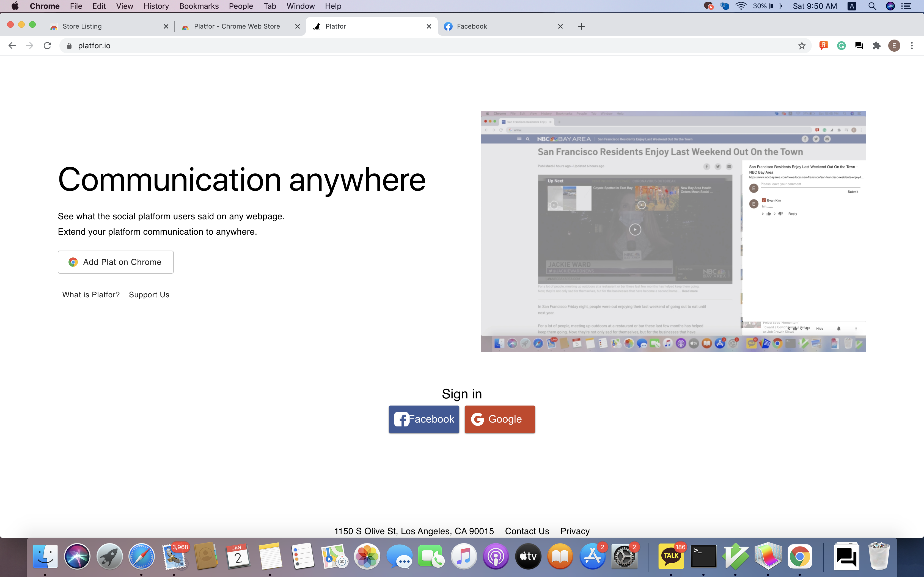Click the bookmark star icon
Screen dimensions: 924x577
[x=801, y=46]
